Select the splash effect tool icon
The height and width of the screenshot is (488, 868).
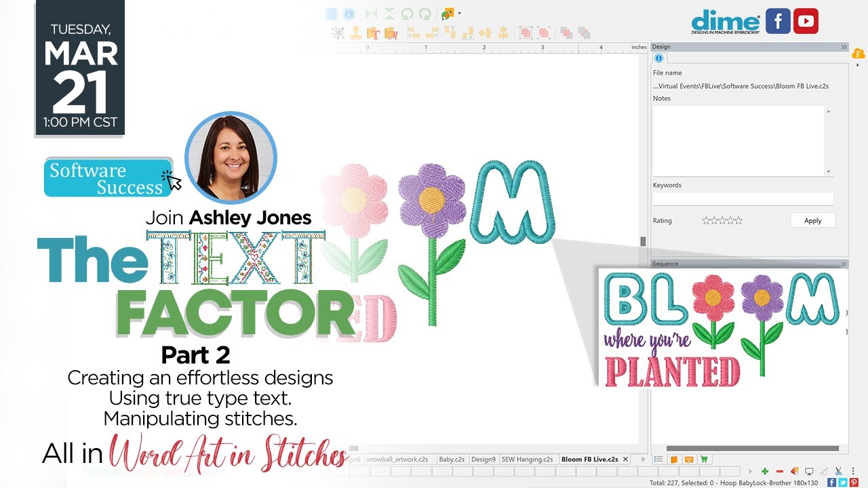coord(338,33)
